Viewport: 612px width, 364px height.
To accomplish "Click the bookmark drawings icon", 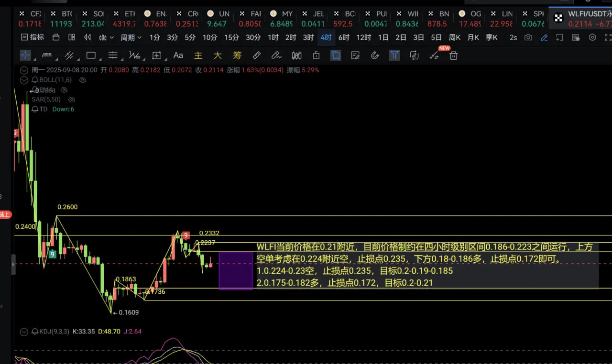I will click(336, 55).
